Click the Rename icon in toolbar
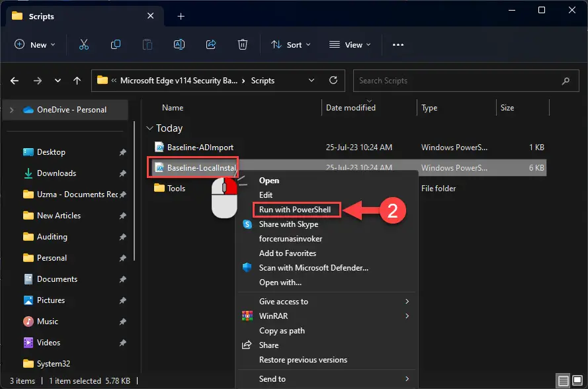The width and height of the screenshot is (588, 389). [x=179, y=44]
